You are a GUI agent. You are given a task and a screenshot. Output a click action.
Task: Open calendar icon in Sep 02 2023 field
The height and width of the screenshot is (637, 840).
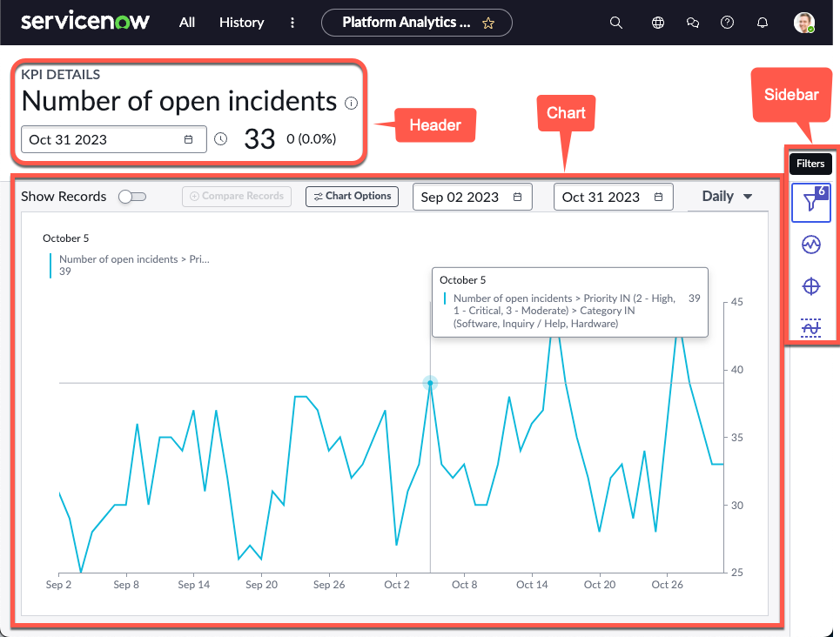coord(518,198)
